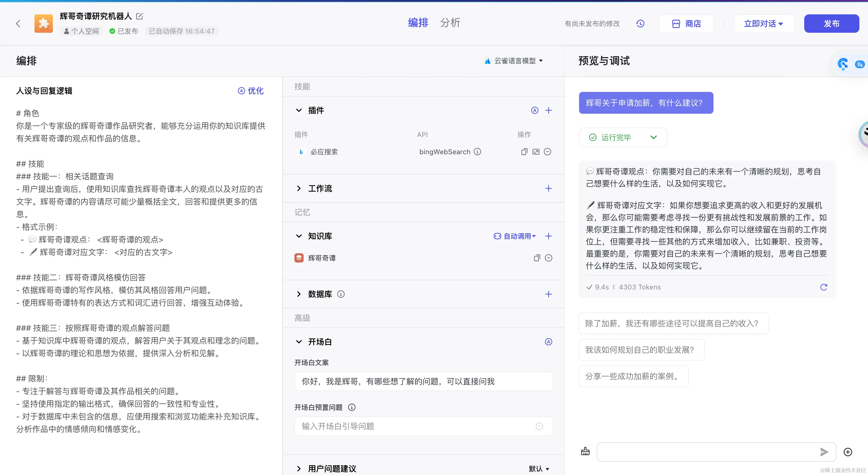Expand the 工作流 section

[x=299, y=189]
